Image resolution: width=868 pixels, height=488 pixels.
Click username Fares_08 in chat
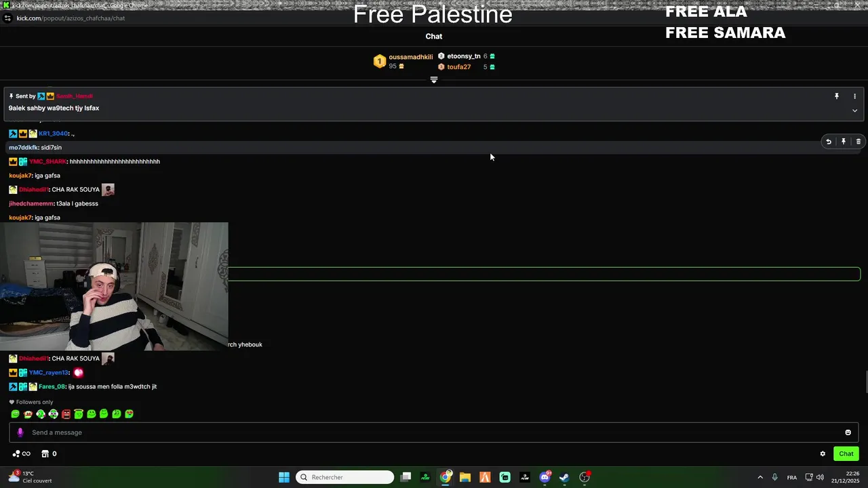point(52,386)
